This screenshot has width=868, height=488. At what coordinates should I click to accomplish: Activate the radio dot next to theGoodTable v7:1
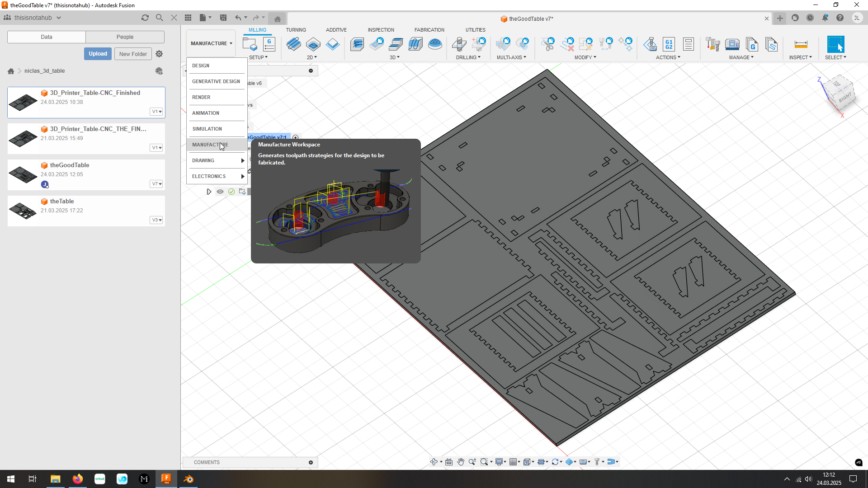295,137
